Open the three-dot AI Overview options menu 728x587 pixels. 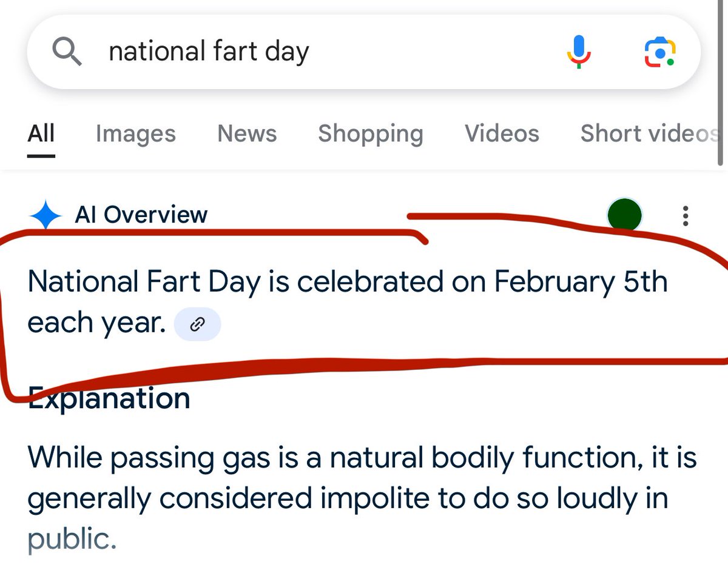[x=686, y=216]
